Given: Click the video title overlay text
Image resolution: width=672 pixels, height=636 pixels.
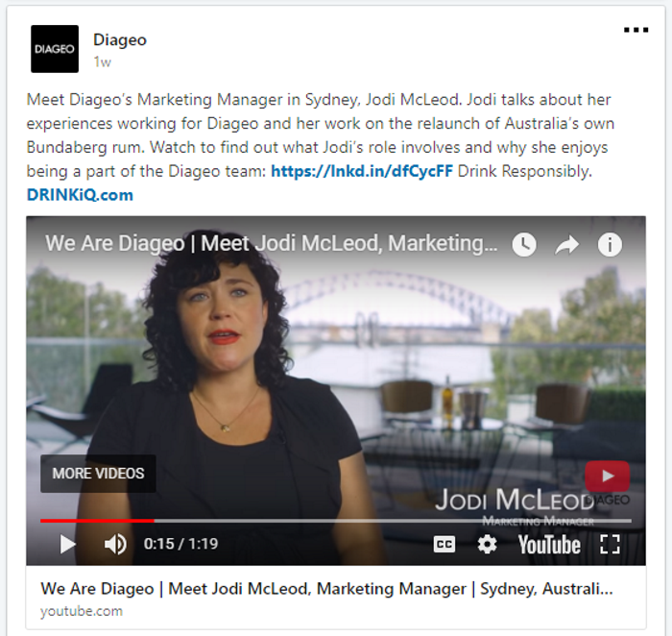Looking at the screenshot, I should [272, 243].
